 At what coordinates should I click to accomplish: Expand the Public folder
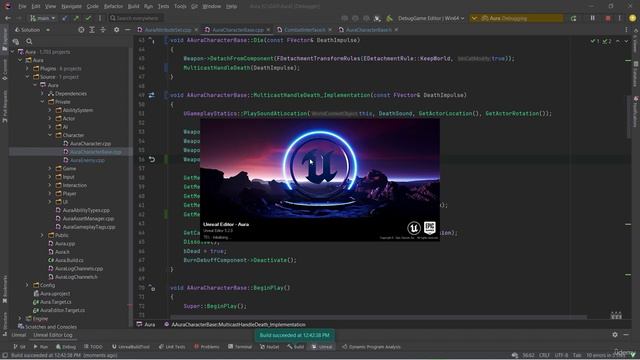[x=42, y=235]
